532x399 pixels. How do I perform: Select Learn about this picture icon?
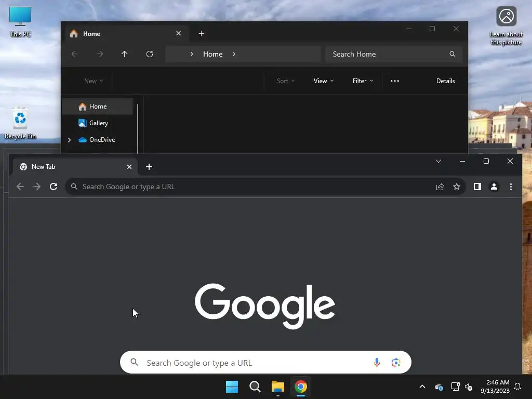506,26
